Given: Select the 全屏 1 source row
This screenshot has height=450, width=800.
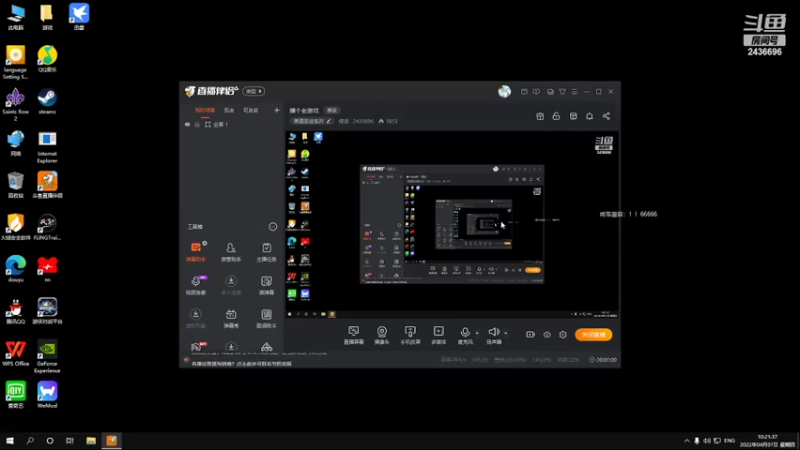Looking at the screenshot, I should coord(232,124).
